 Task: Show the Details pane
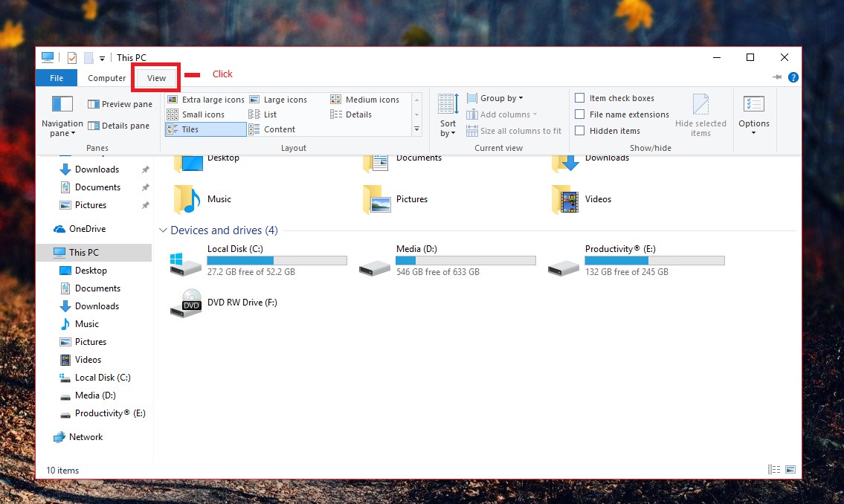coord(119,125)
